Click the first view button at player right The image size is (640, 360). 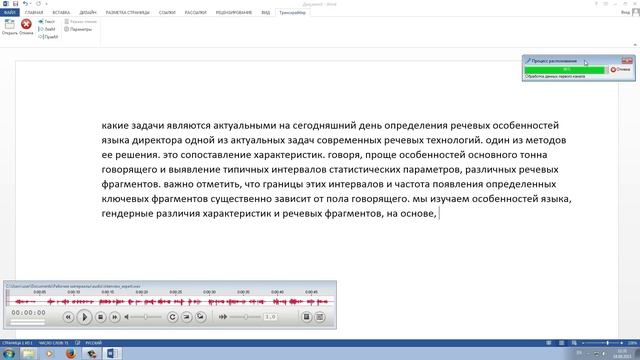(x=306, y=317)
